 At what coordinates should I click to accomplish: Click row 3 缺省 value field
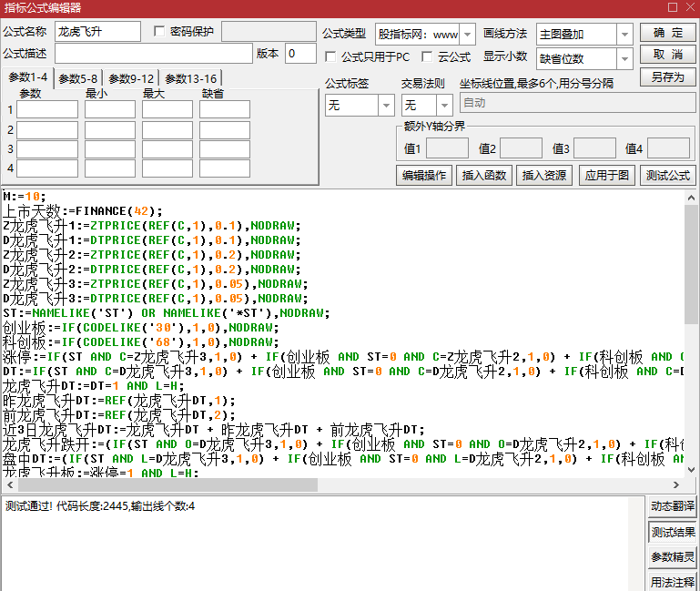click(x=225, y=149)
